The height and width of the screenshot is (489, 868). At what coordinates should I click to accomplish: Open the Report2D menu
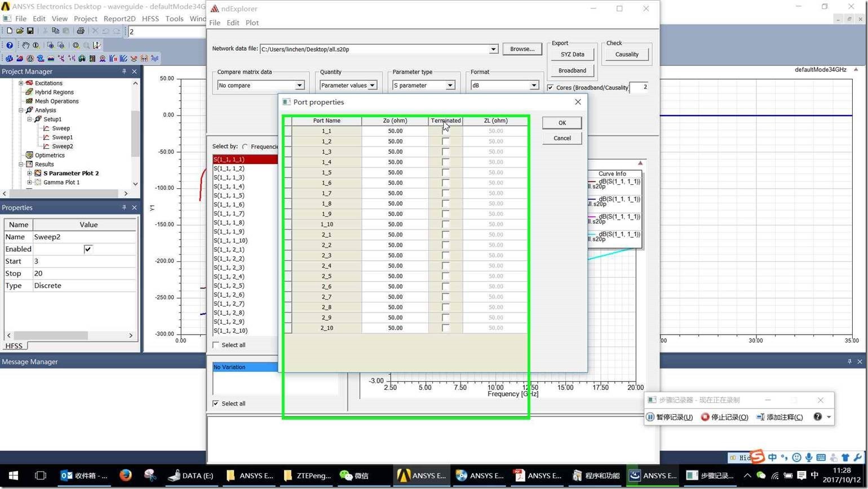click(119, 19)
